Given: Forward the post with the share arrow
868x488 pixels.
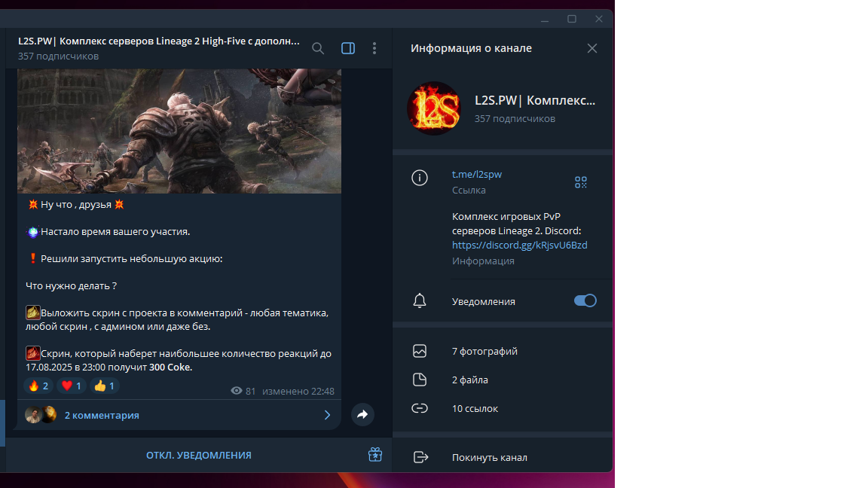Looking at the screenshot, I should click(362, 414).
